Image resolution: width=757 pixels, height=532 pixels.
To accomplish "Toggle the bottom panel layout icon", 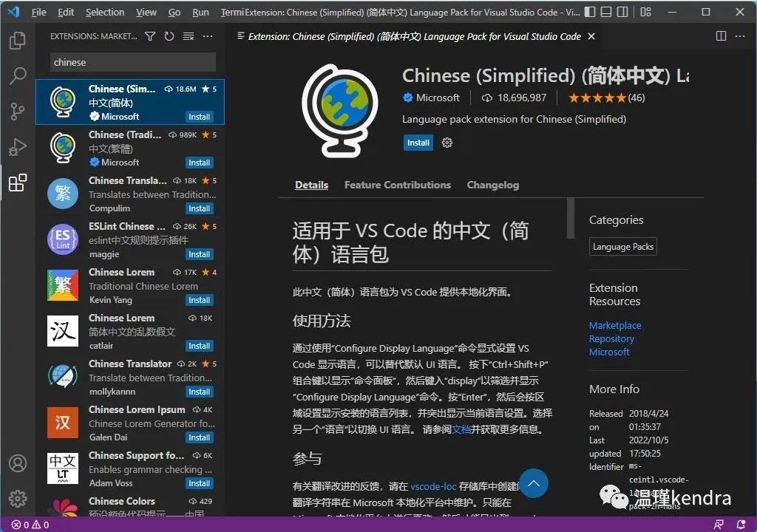I will 606,12.
